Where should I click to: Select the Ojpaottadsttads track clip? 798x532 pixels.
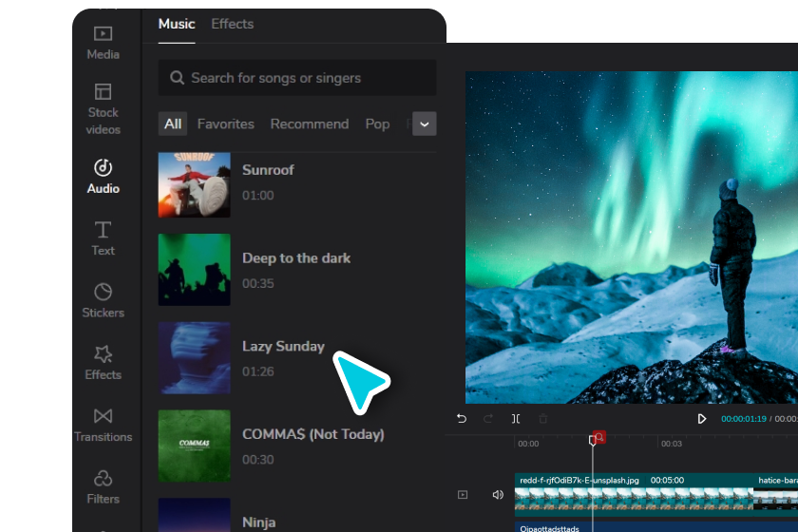[656, 526]
